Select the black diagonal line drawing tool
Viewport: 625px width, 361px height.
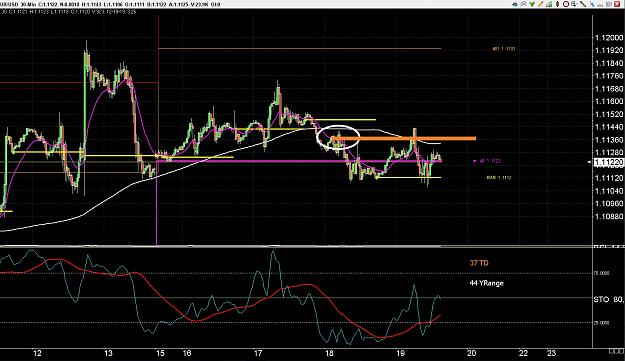(x=583, y=4)
